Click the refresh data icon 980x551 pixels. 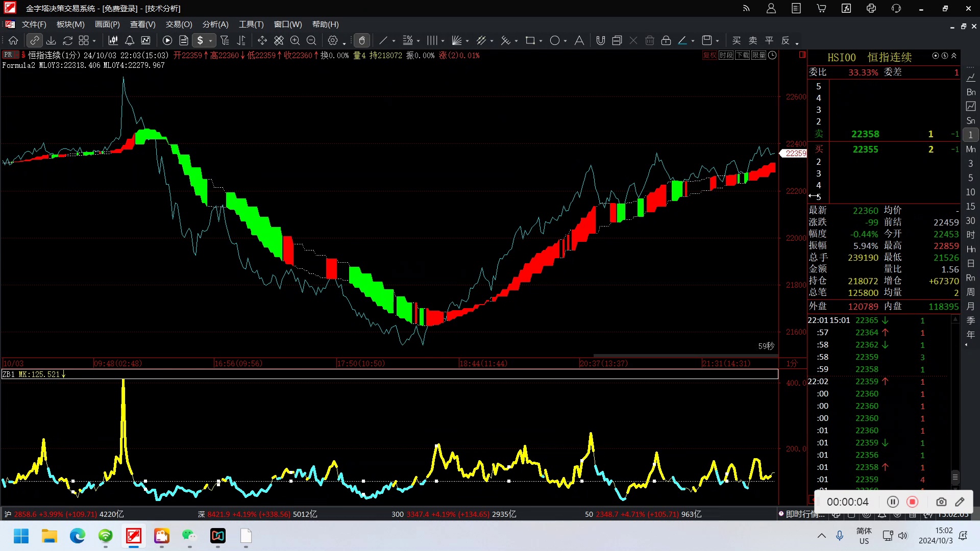[67, 40]
